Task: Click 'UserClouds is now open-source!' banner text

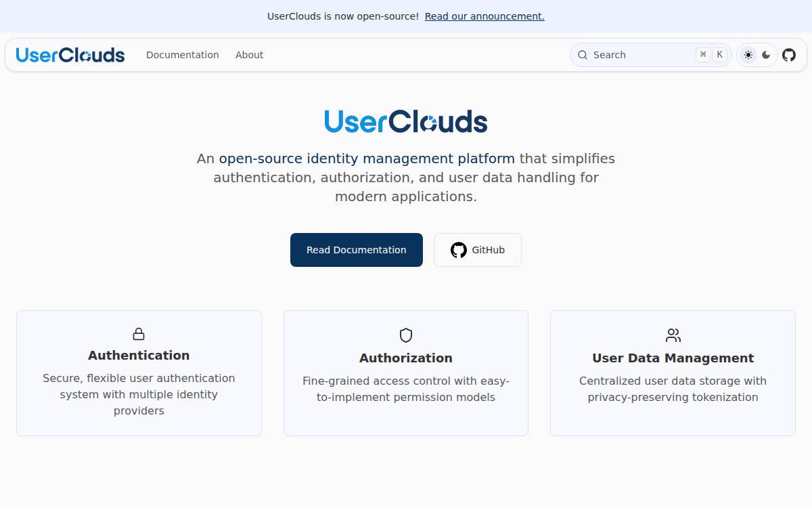Action: click(343, 16)
